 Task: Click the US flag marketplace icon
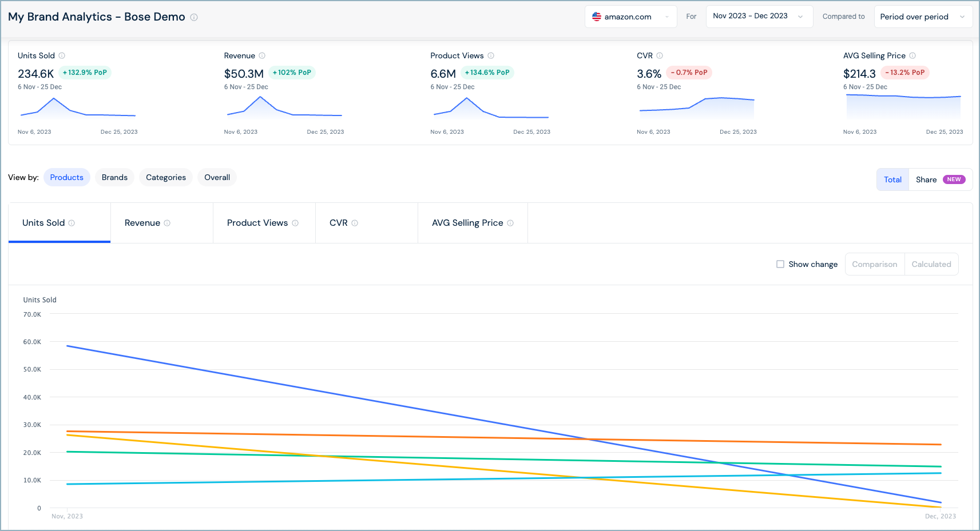[597, 17]
